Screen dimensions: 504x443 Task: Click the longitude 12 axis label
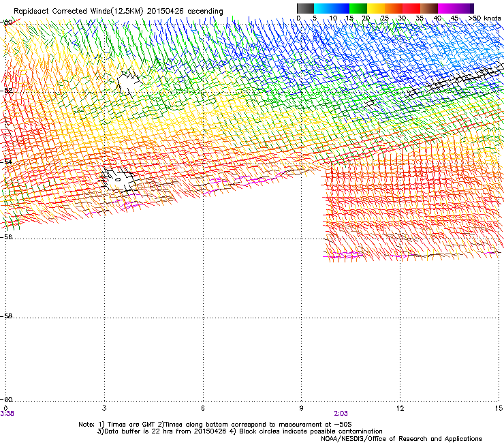(400, 408)
